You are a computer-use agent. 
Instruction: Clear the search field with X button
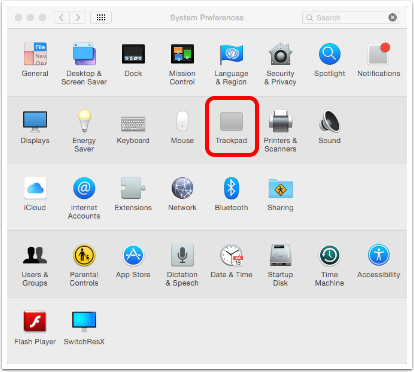click(393, 17)
